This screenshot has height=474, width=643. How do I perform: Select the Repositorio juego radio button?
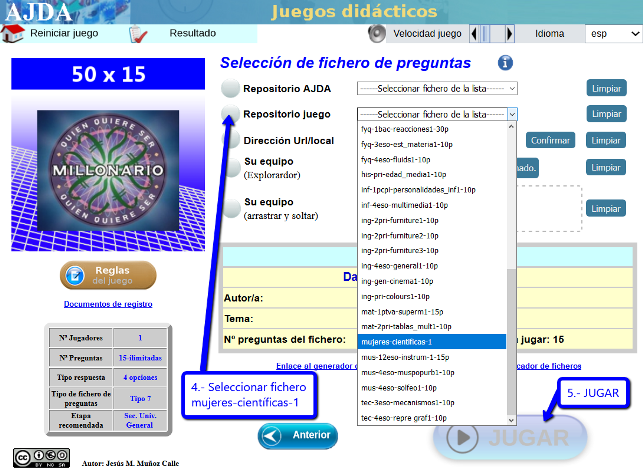[230, 114]
